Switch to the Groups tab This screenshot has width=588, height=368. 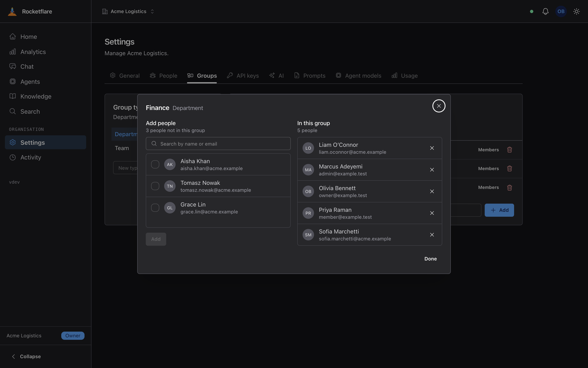[x=202, y=76]
